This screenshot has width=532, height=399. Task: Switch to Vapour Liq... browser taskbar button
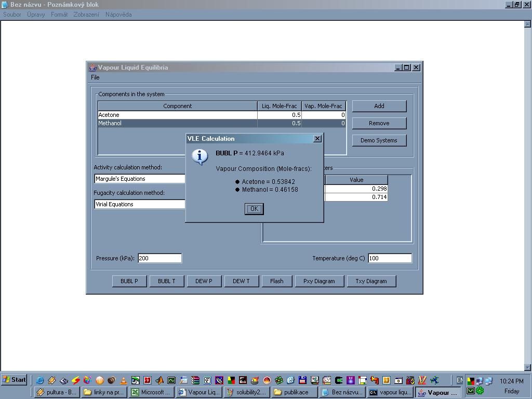(199, 392)
